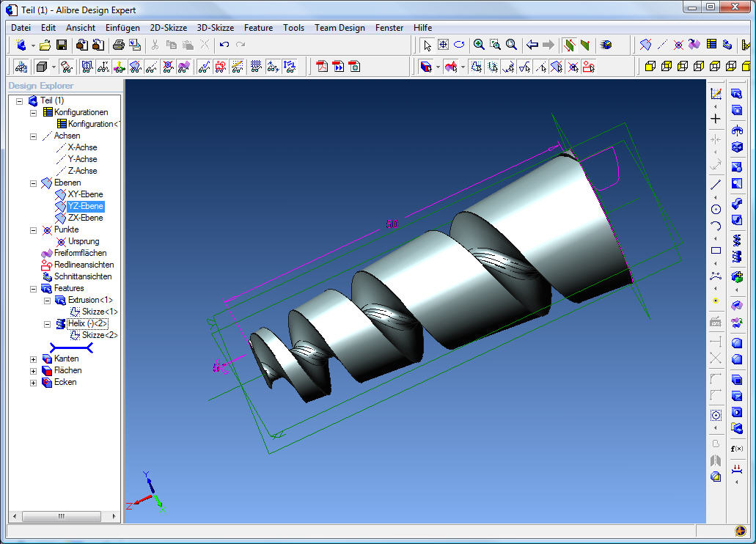The height and width of the screenshot is (544, 756).
Task: Click the circle sketch tool
Action: click(x=716, y=209)
